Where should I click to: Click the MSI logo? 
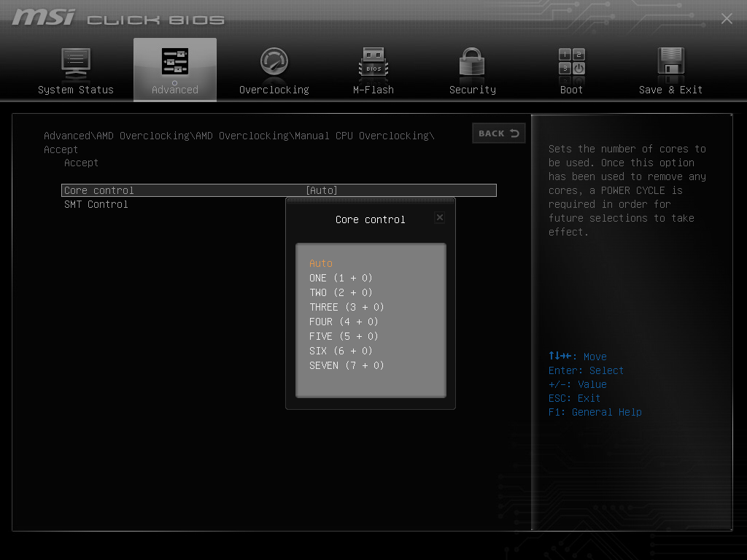(43, 17)
